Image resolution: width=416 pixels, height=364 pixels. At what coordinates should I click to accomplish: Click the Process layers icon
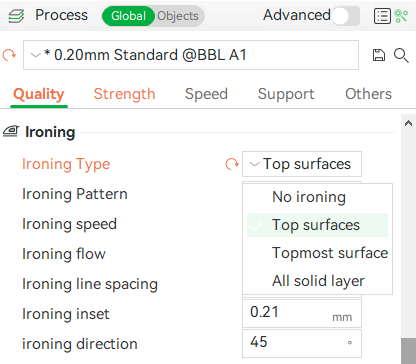(x=16, y=16)
